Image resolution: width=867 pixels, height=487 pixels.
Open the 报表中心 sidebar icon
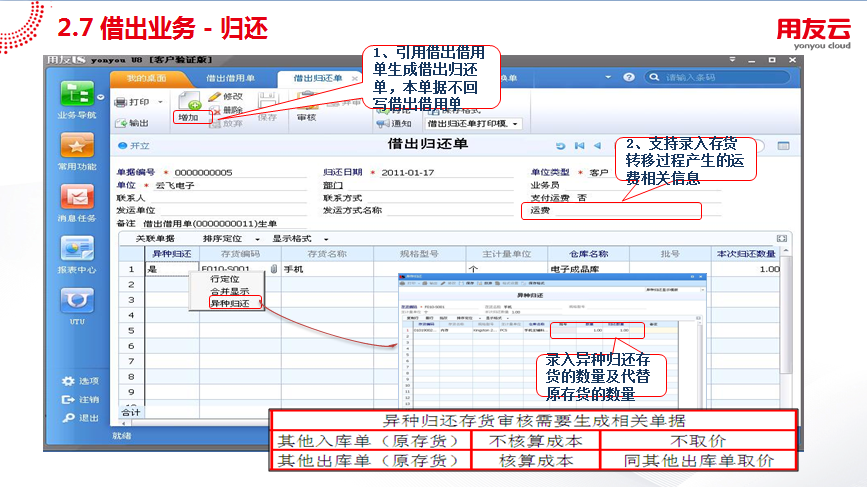[76, 248]
